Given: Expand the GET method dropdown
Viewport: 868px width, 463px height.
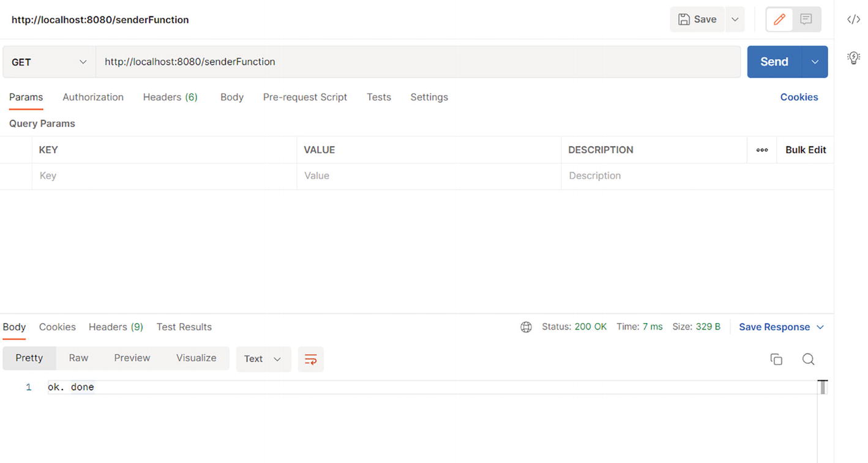Looking at the screenshot, I should pos(49,62).
